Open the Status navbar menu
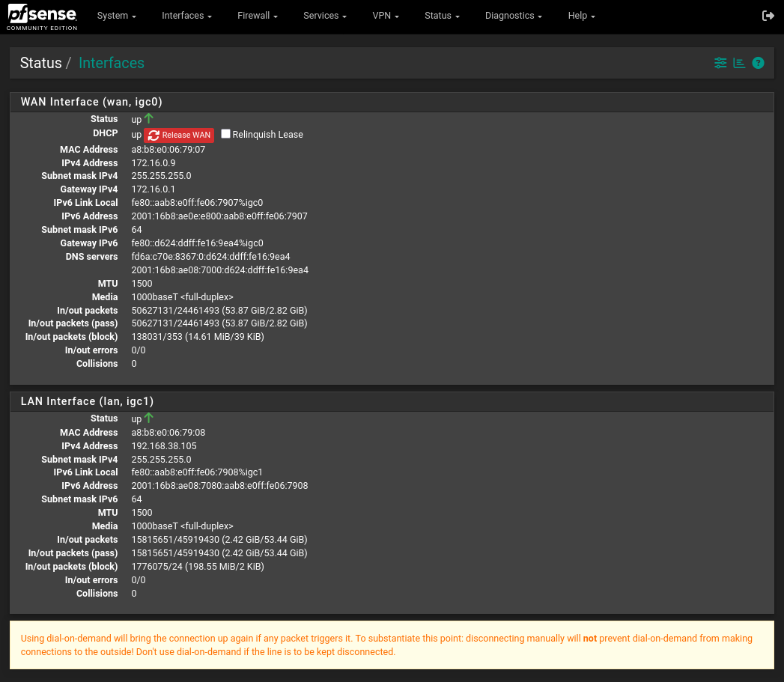The width and height of the screenshot is (784, 682). coord(442,16)
